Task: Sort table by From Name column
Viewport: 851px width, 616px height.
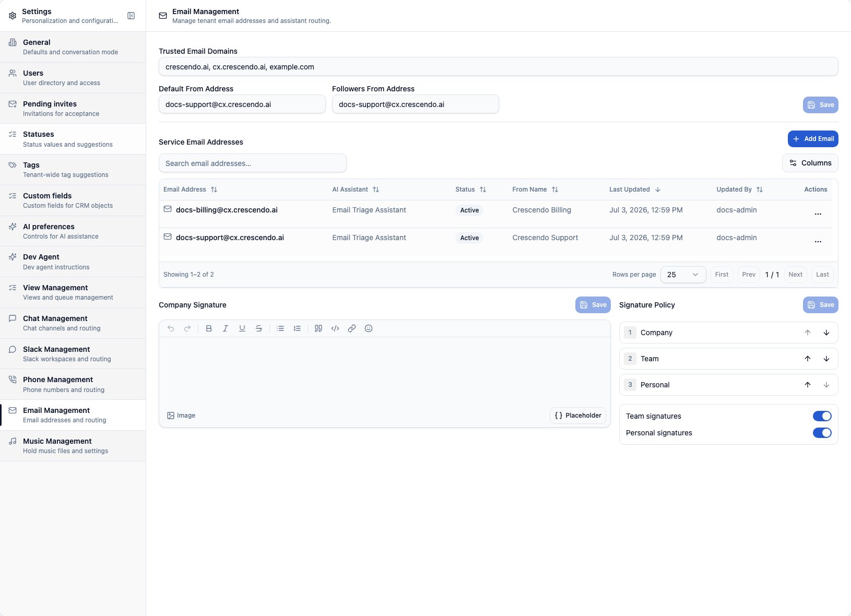Action: [535, 189]
